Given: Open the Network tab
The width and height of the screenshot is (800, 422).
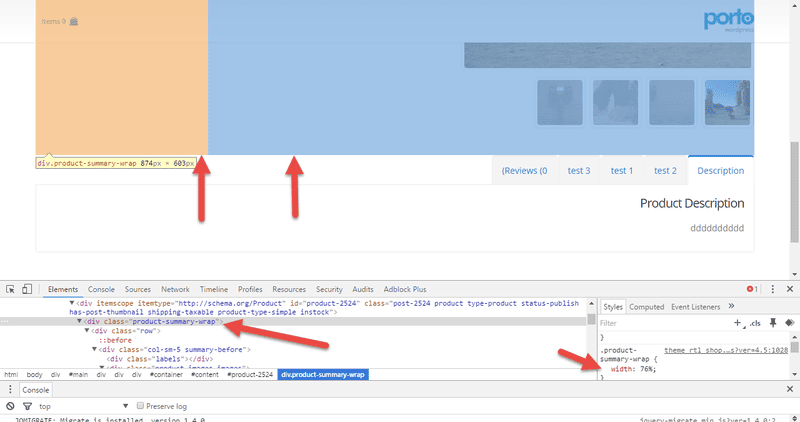Looking at the screenshot, I should (175, 289).
